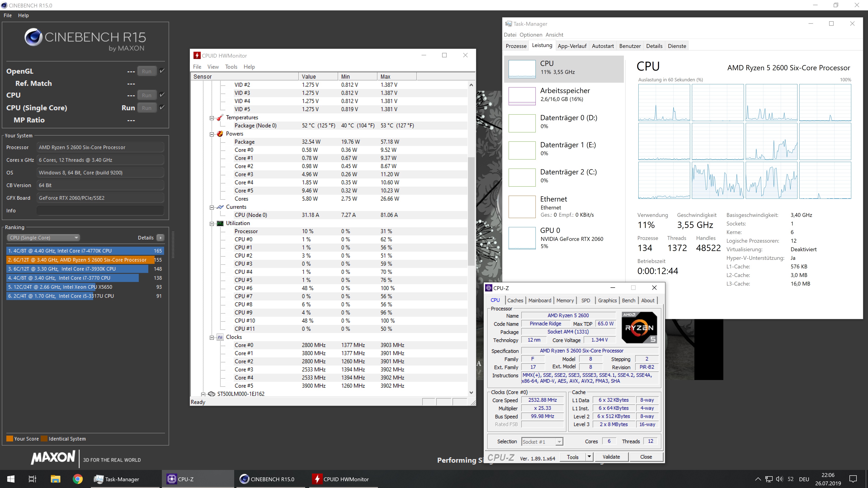
Task: Toggle the CPU test checkmark
Action: [x=162, y=95]
